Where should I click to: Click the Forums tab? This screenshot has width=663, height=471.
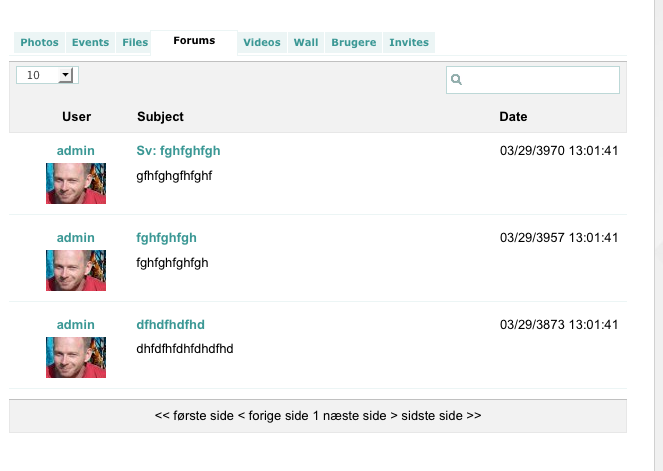click(x=194, y=42)
